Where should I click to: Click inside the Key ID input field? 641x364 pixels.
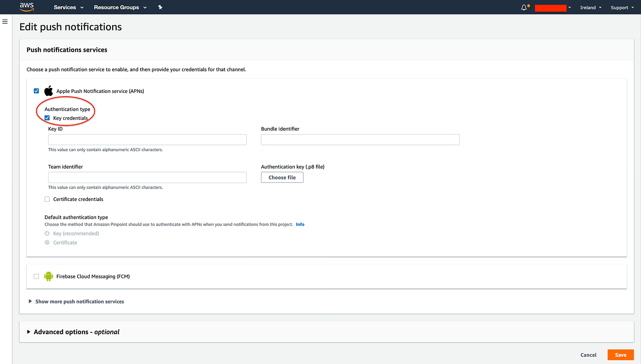pos(147,139)
